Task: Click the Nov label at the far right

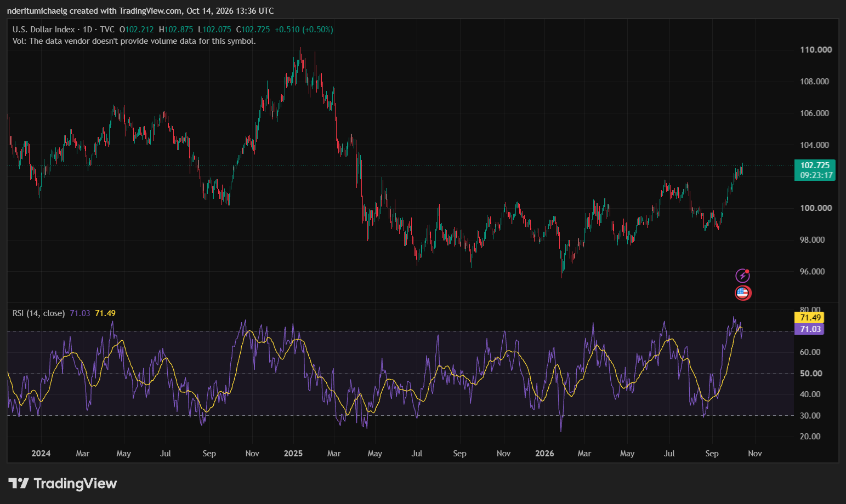Action: pyautogui.click(x=755, y=454)
